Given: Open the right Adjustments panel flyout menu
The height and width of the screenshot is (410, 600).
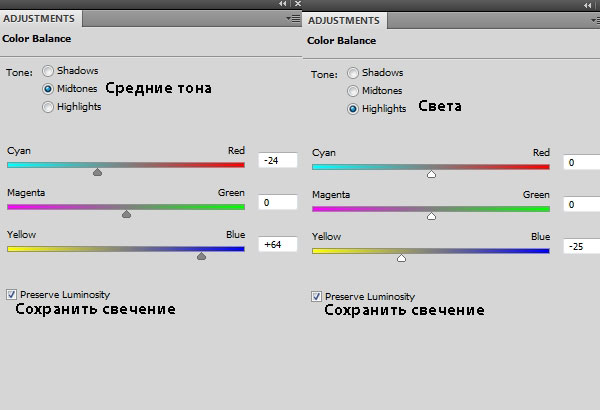Looking at the screenshot, I should (x=595, y=20).
